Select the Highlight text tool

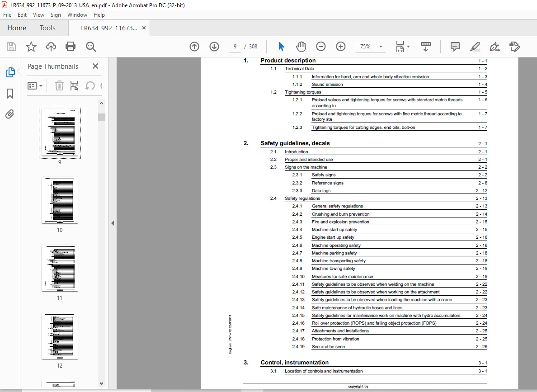475,47
